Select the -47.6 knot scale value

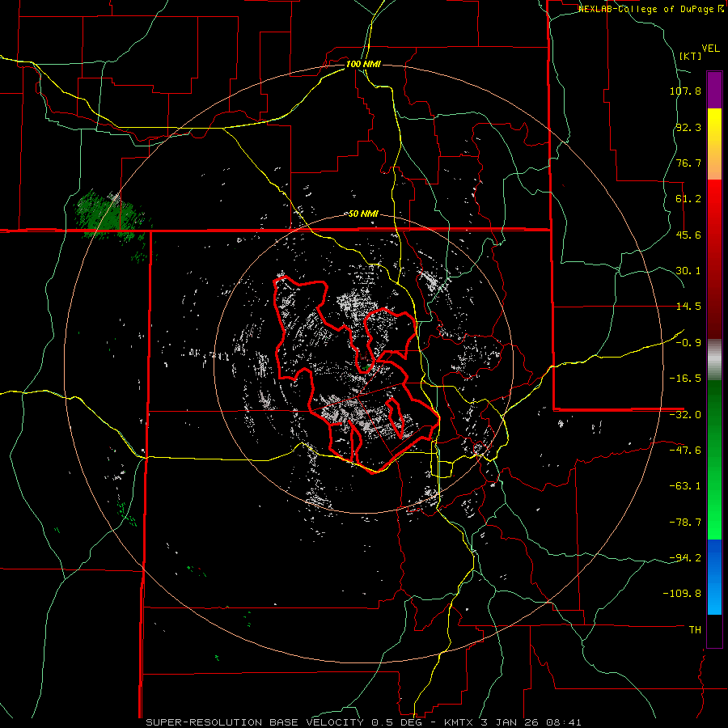pyautogui.click(x=685, y=451)
